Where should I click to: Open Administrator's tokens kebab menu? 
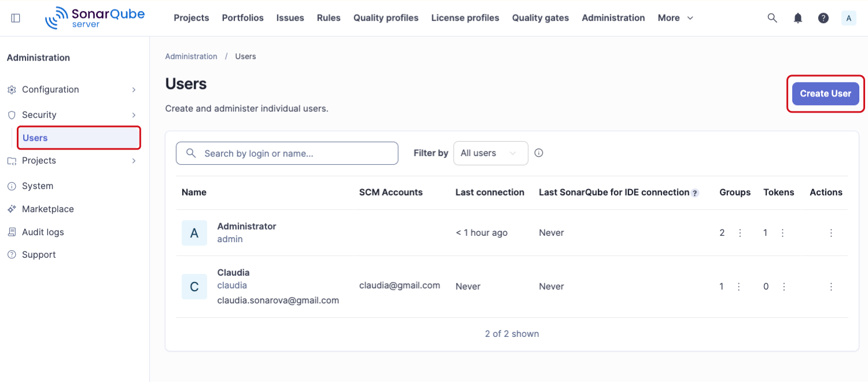[x=782, y=233]
